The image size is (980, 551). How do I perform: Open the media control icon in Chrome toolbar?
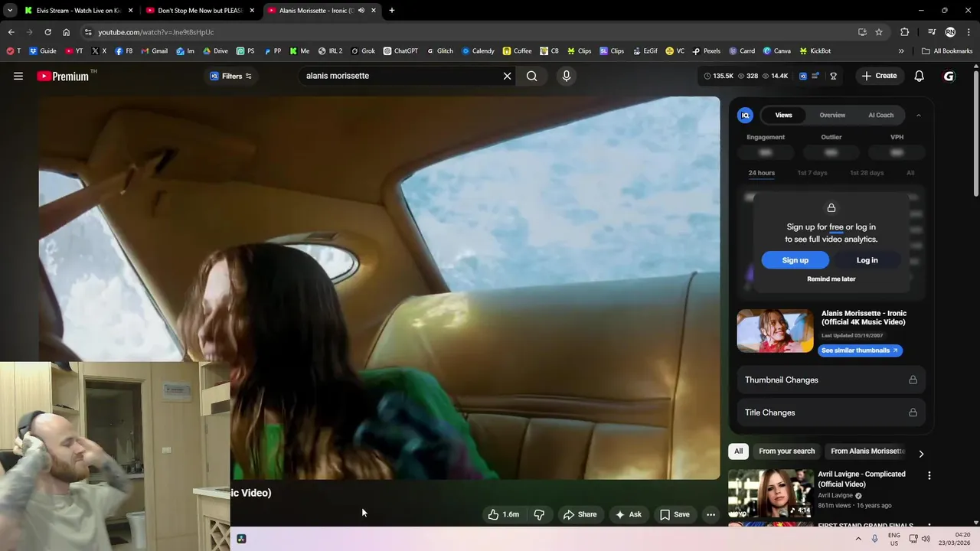tap(932, 32)
